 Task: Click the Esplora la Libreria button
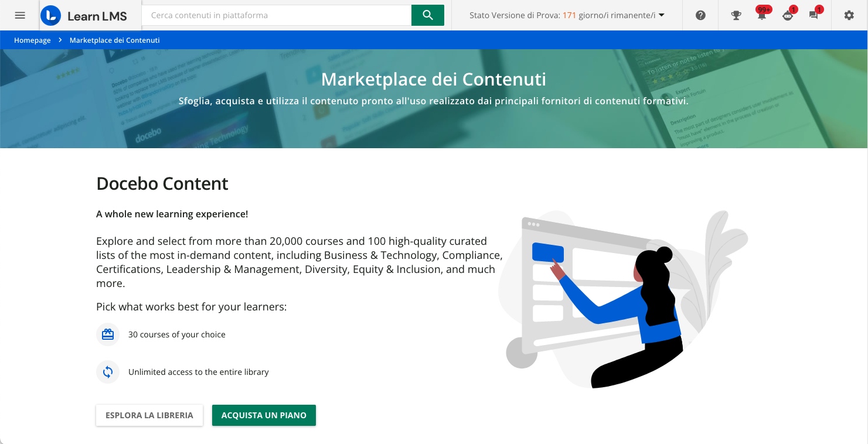tap(149, 415)
